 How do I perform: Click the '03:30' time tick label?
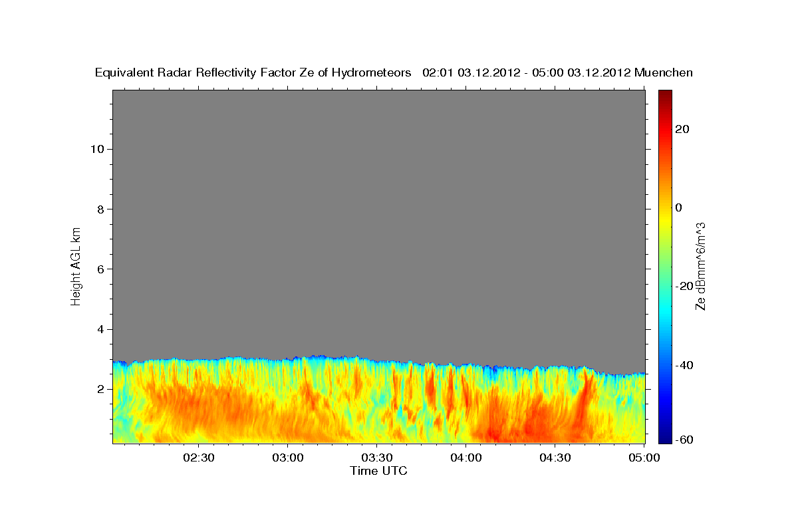pyautogui.click(x=376, y=458)
